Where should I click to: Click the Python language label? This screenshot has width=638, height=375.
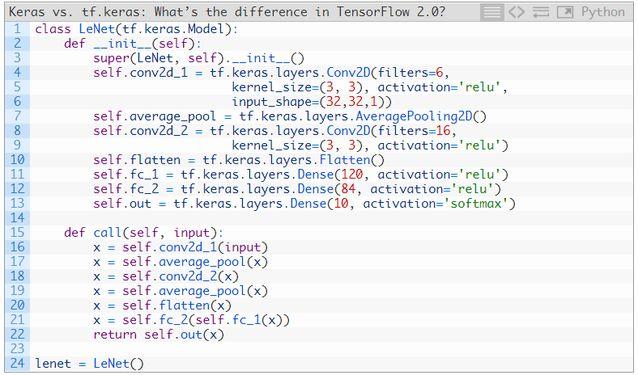click(x=603, y=12)
